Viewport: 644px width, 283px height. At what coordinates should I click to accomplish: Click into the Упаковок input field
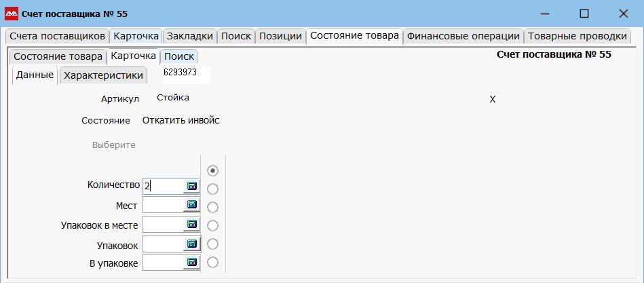point(163,244)
